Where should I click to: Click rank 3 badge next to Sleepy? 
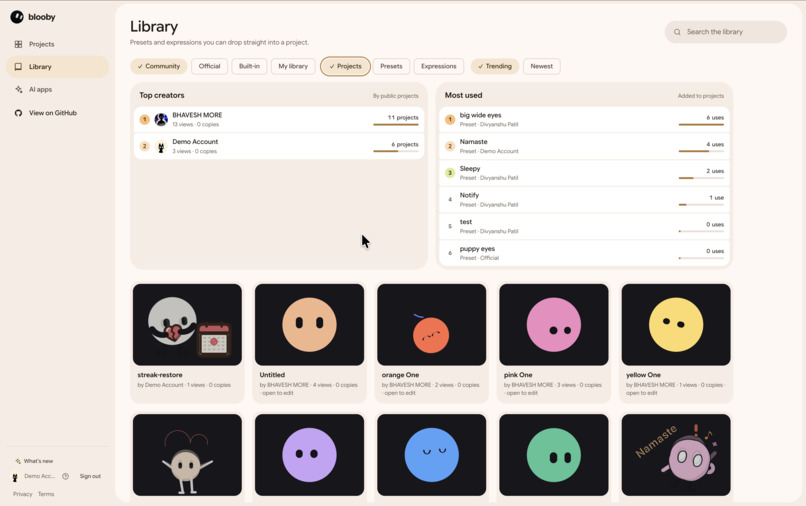pos(450,173)
